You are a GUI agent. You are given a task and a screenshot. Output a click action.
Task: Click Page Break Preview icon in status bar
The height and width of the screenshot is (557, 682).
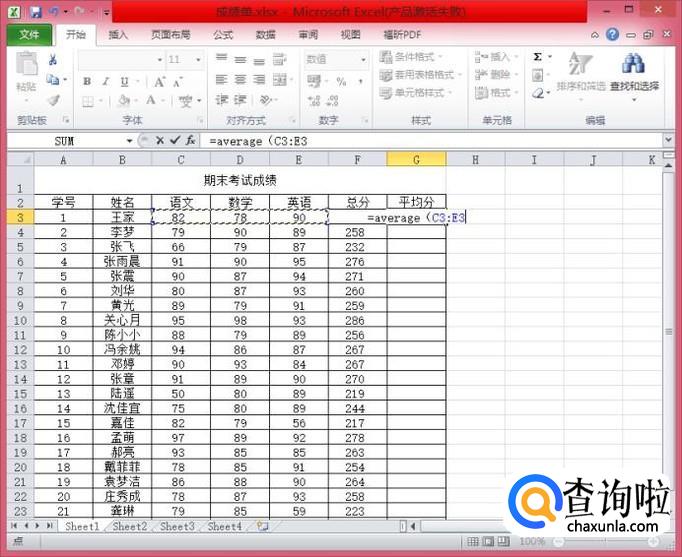click(x=503, y=541)
